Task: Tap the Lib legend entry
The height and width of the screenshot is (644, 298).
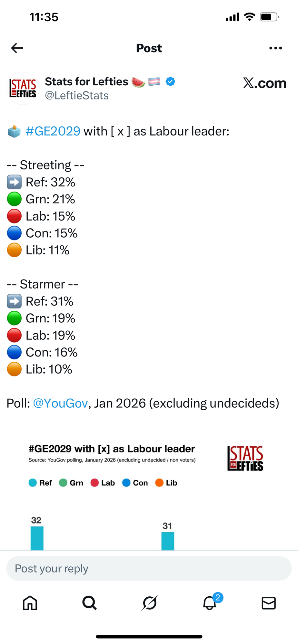Action: click(x=166, y=483)
